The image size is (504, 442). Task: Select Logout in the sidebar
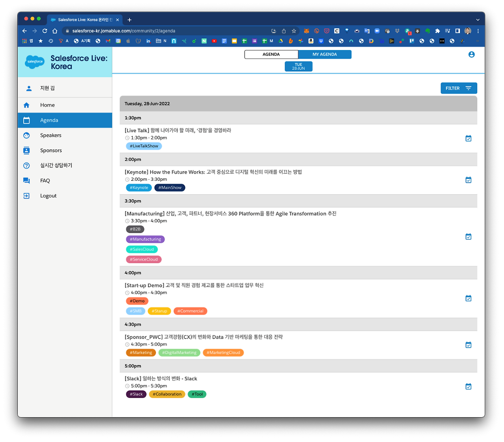coord(65,196)
